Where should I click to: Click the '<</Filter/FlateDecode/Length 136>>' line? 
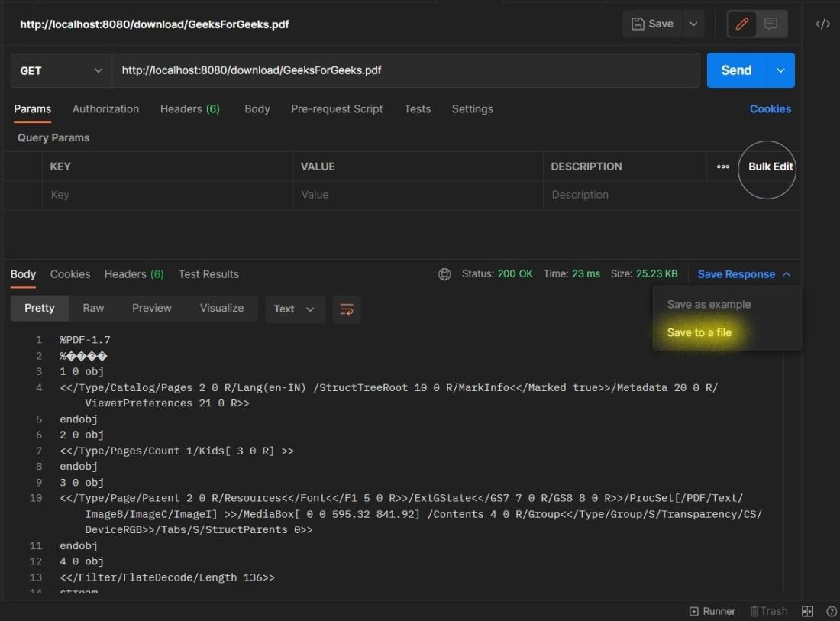click(x=167, y=577)
